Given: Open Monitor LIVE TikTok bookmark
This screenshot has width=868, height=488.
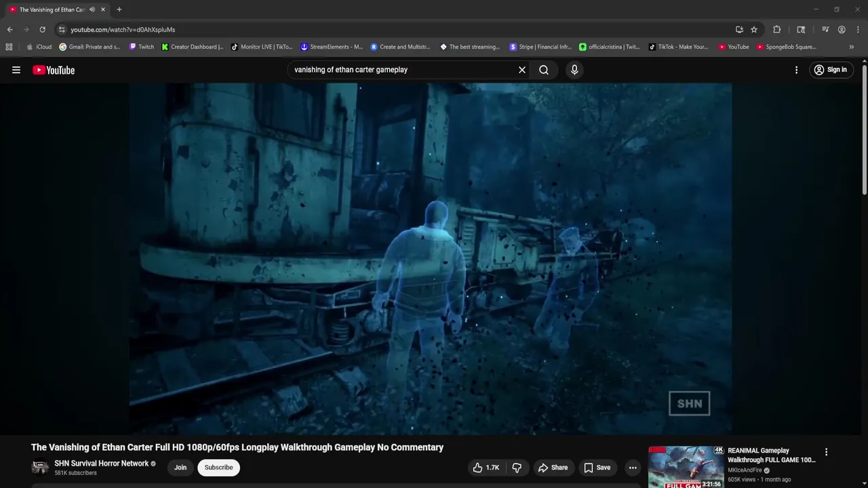Looking at the screenshot, I should [262, 47].
